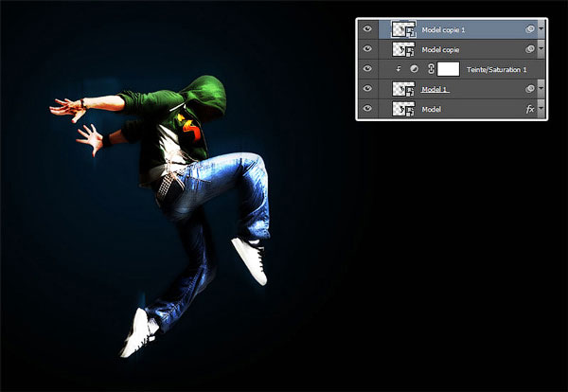Expand the Model copie layer arrow

(541, 49)
